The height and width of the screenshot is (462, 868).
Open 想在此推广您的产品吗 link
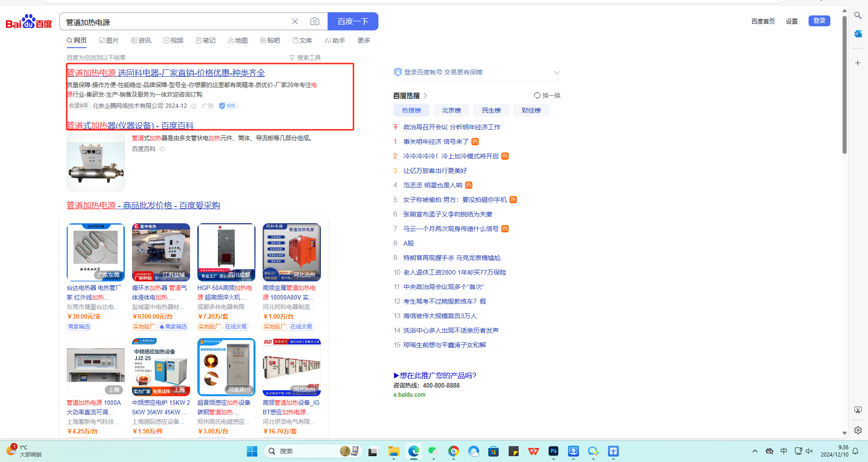(x=435, y=375)
